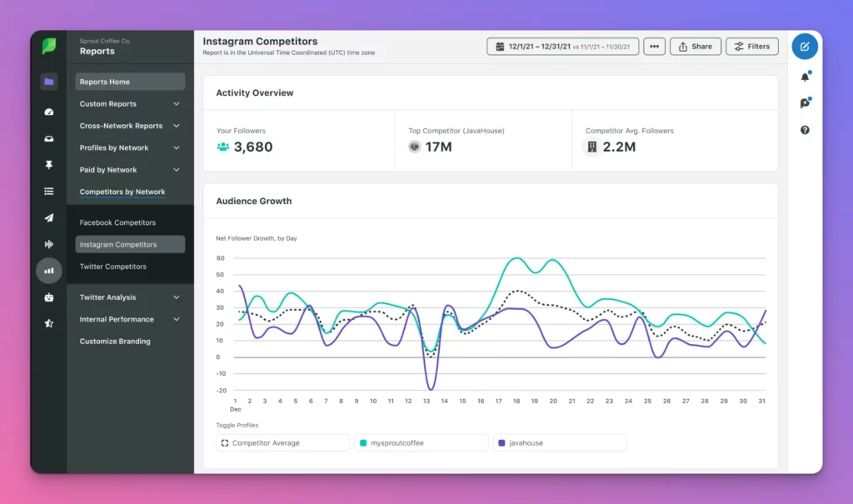Open the date range selector
853x504 pixels.
point(563,46)
